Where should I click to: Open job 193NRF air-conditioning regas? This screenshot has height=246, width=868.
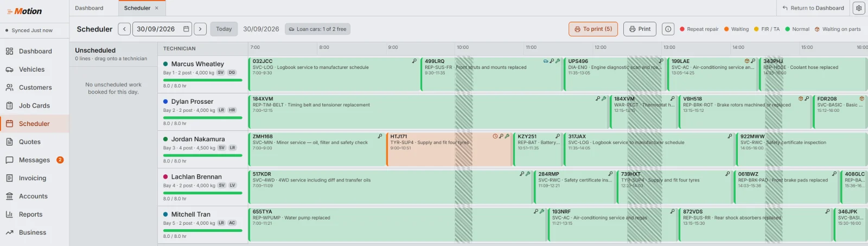(x=613, y=224)
